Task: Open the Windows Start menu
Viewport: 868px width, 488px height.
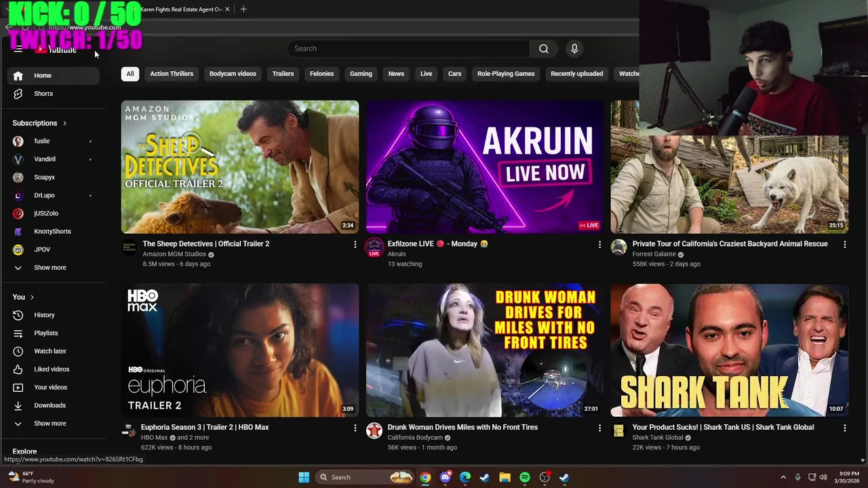Action: tap(304, 477)
